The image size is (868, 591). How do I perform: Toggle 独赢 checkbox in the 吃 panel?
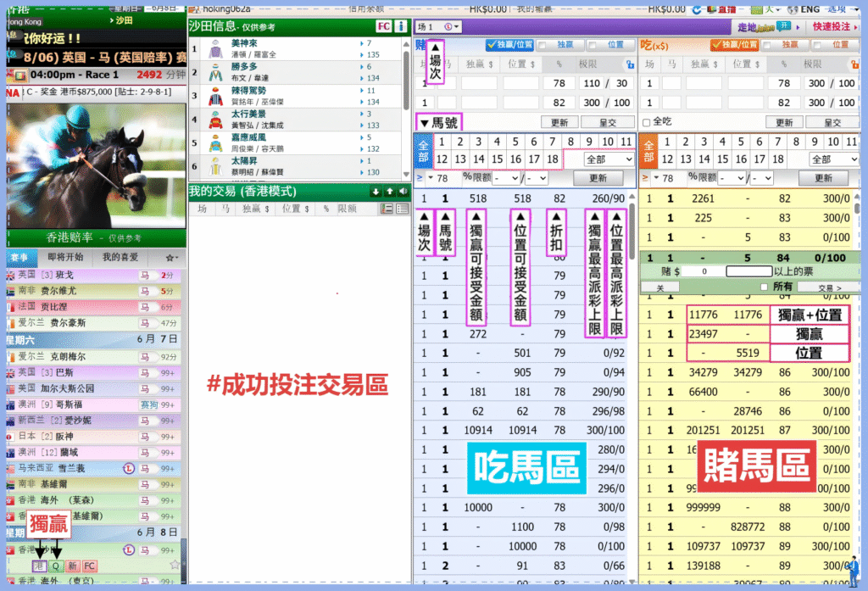pyautogui.click(x=768, y=45)
